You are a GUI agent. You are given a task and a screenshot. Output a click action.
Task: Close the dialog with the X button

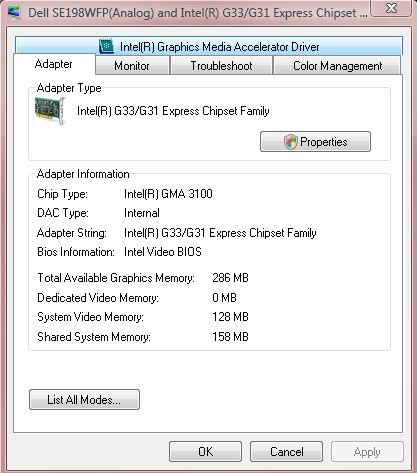391,8
